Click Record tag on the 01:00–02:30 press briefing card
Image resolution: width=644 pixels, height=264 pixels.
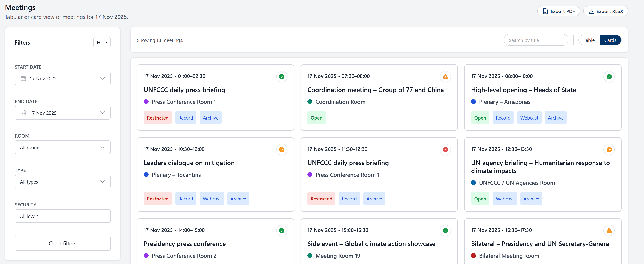click(x=186, y=118)
